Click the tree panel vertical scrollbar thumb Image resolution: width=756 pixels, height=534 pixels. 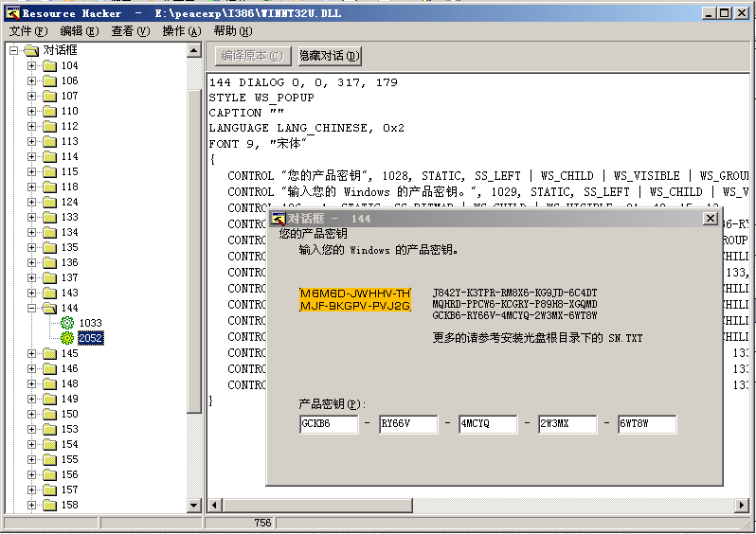pyautogui.click(x=194, y=251)
